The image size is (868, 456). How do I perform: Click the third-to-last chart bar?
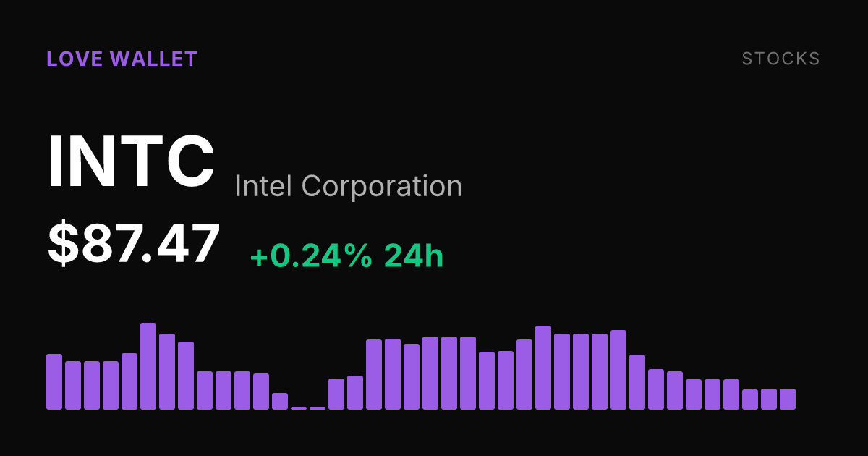coord(750,400)
